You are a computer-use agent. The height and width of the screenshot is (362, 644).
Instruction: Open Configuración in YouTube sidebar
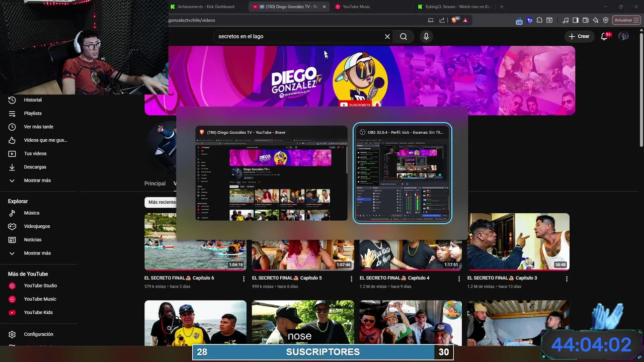tap(38, 334)
